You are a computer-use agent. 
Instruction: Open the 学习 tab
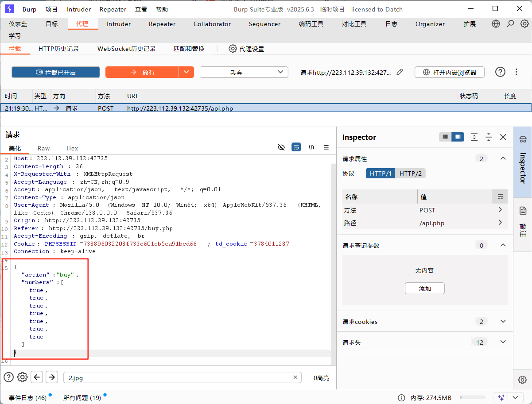[15, 35]
